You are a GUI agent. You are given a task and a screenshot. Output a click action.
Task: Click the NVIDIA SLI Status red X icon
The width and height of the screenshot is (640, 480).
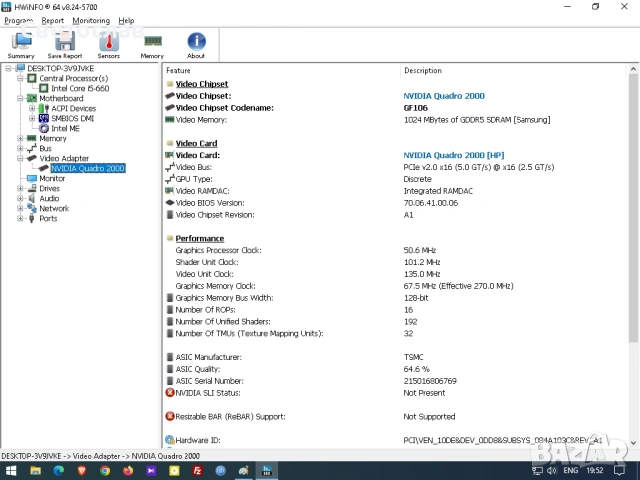pyautogui.click(x=170, y=393)
